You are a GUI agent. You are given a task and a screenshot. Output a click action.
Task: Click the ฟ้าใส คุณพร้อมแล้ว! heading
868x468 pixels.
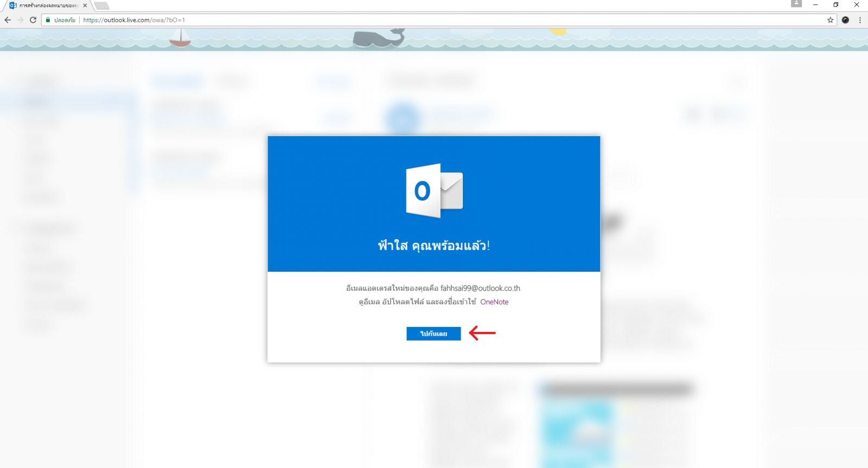[x=434, y=246]
